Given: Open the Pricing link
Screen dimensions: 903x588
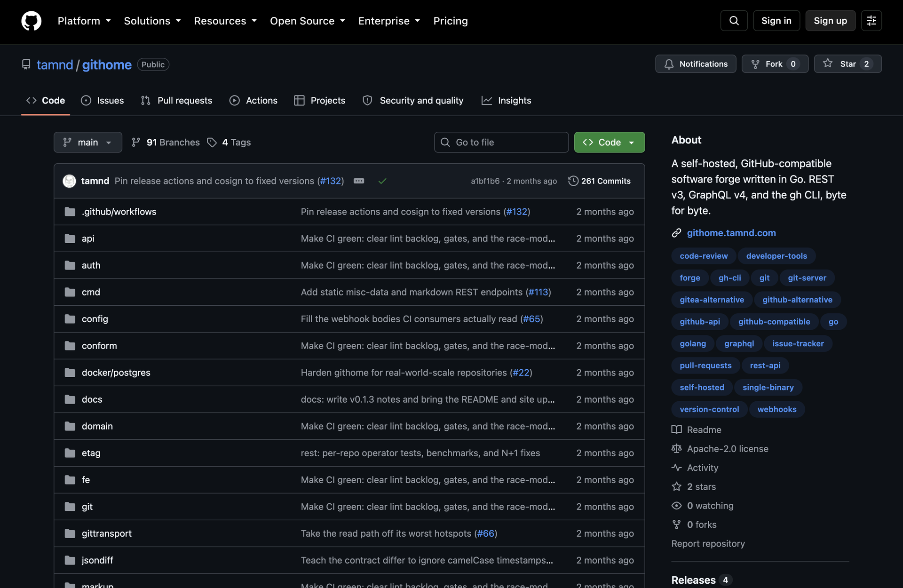Looking at the screenshot, I should (451, 21).
